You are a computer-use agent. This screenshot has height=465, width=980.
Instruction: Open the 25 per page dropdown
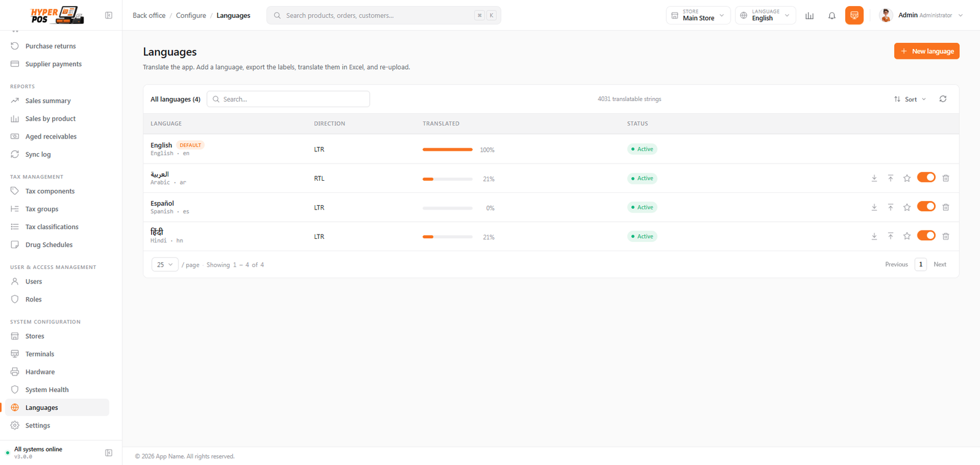coord(165,265)
